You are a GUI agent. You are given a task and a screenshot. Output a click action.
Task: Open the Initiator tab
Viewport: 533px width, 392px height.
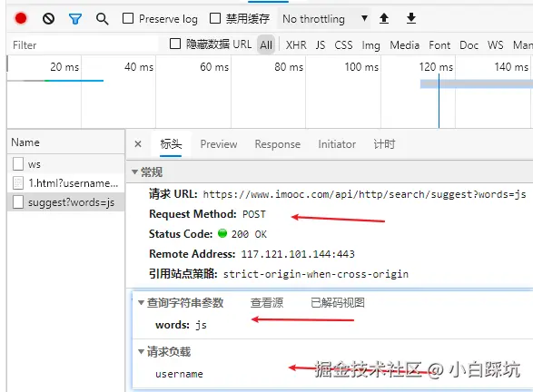tap(337, 144)
